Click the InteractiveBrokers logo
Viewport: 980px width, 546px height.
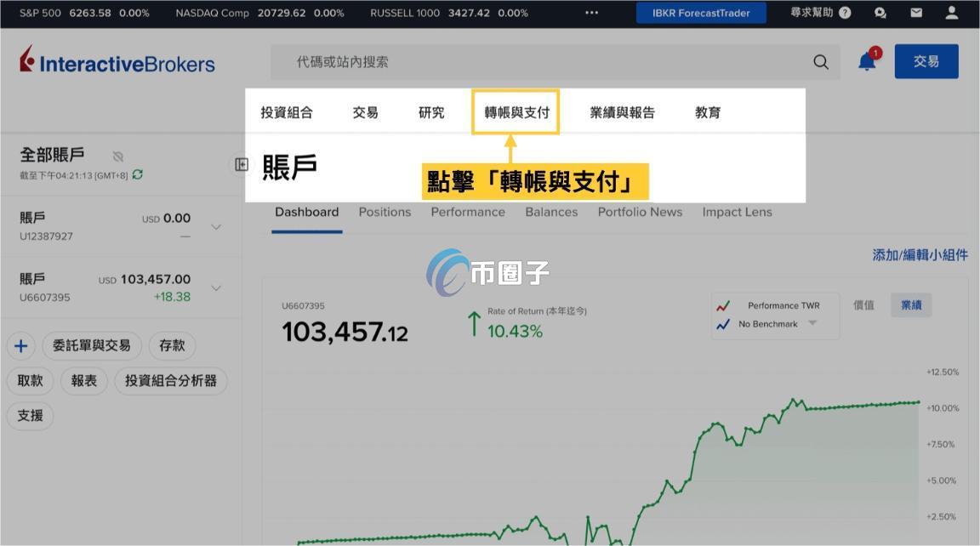pyautogui.click(x=117, y=61)
